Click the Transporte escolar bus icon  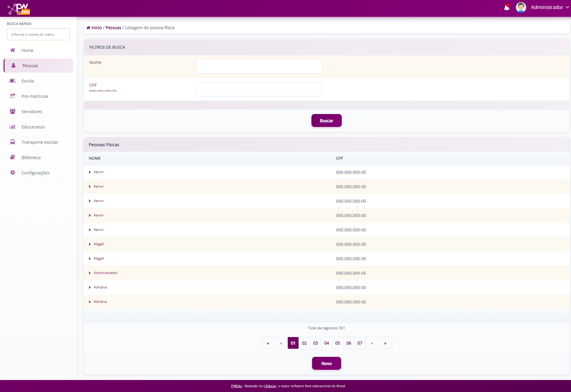[13, 142]
